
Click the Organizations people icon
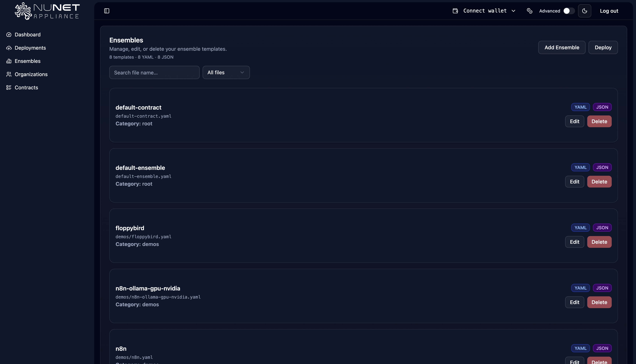point(9,74)
